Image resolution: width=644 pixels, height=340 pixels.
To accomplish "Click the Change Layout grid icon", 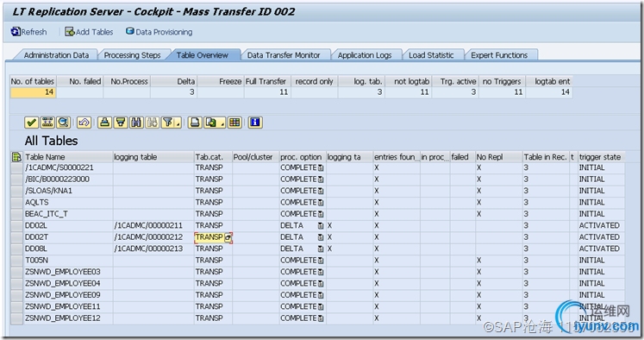I will [x=234, y=123].
